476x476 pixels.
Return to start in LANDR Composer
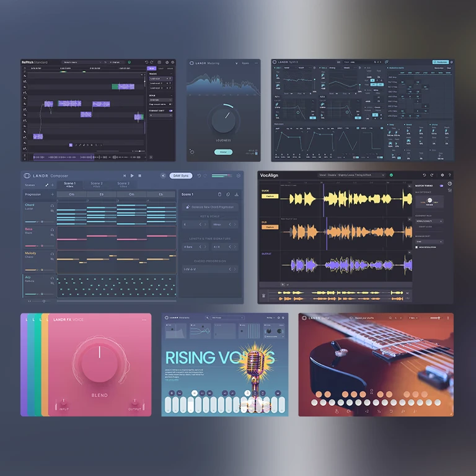[x=125, y=175]
